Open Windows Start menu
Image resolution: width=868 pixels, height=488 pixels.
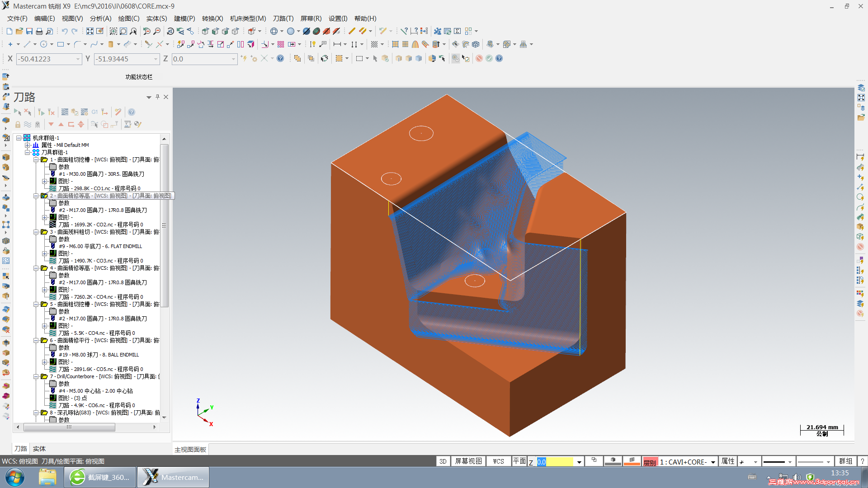coord(15,477)
